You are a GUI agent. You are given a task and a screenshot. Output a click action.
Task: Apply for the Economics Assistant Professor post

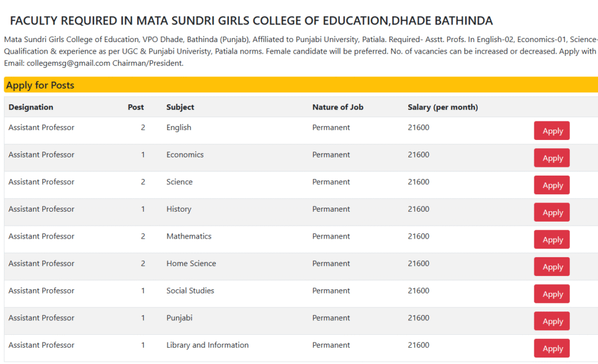coord(551,157)
